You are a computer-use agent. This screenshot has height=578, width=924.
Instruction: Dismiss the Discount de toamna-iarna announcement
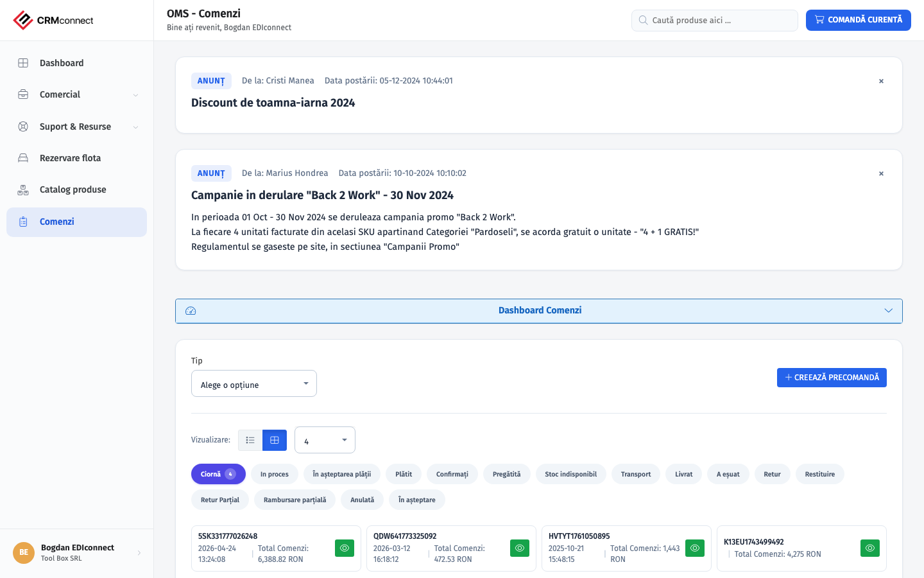(x=881, y=81)
